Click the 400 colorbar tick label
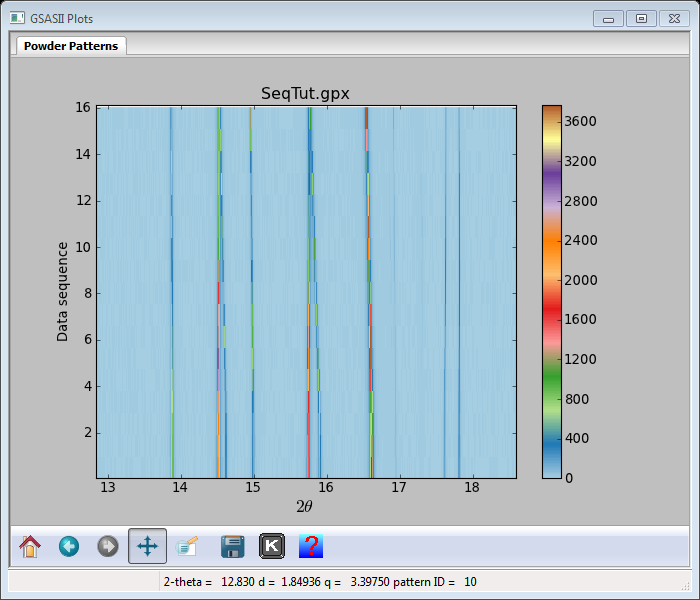This screenshot has height=600, width=700. click(577, 438)
